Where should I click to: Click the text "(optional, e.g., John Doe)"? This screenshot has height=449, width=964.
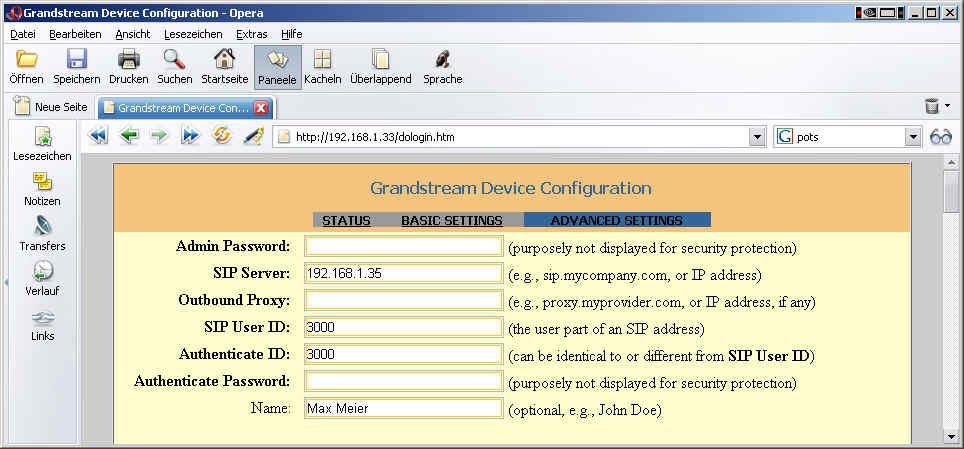click(x=585, y=410)
